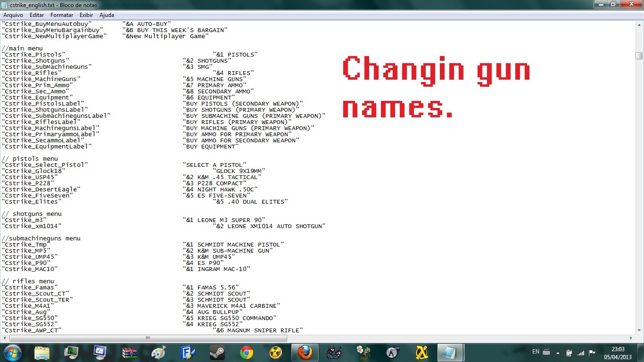Click the "&B BUY THIS WEEK'S BARGAIN" text
This screenshot has width=644, height=362.
point(174,30)
